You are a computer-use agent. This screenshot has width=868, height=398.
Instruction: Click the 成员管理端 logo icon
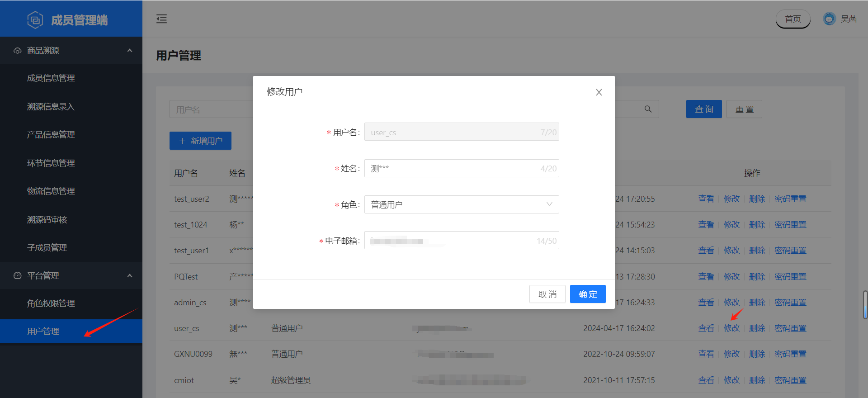(35, 20)
